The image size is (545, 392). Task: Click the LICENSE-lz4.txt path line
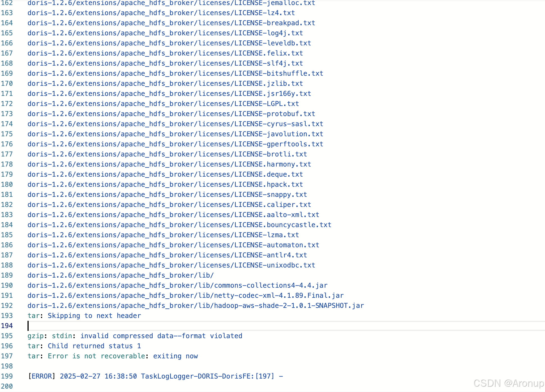coord(161,13)
